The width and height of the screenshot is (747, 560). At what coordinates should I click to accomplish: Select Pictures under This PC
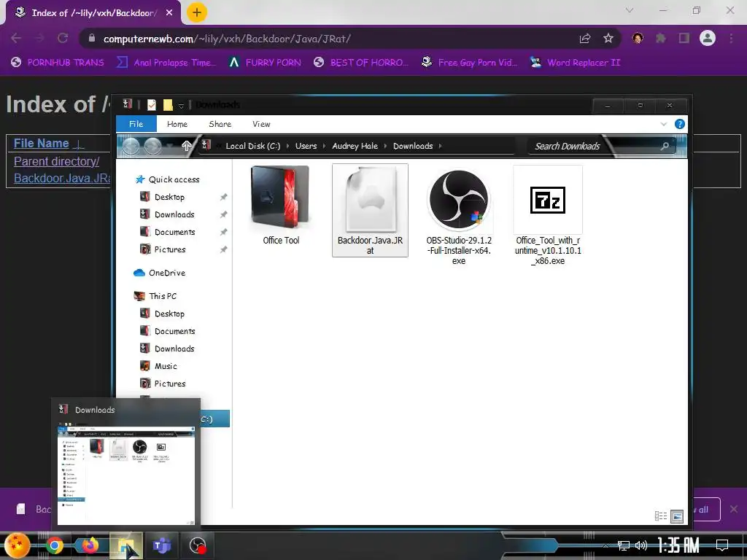169,384
